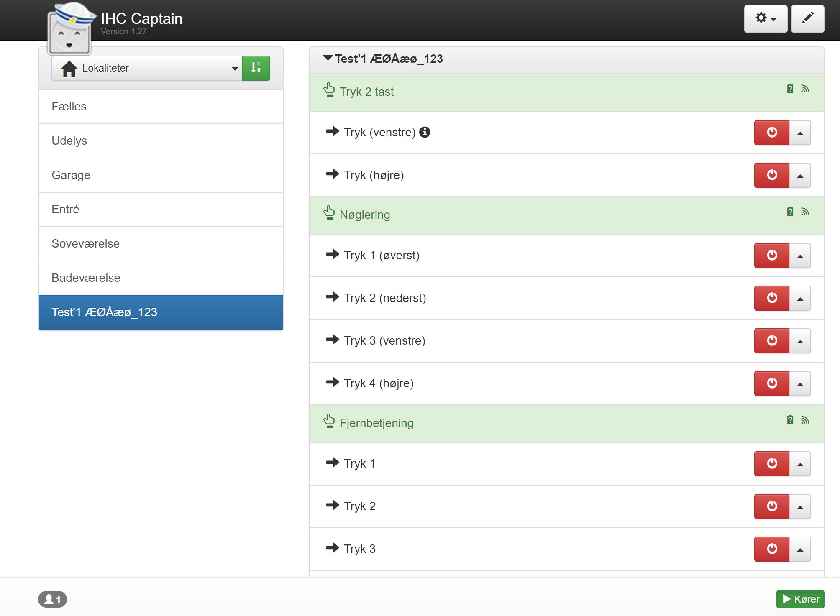This screenshot has width=840, height=616.
Task: Expand the arrow next to Fjernbetjening Tryk 1
Action: (x=800, y=464)
